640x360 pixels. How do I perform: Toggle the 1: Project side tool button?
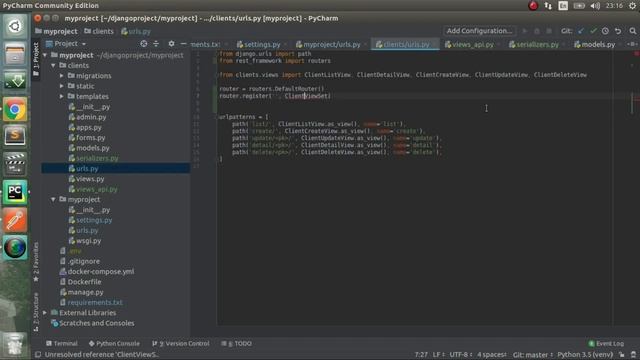click(x=36, y=59)
